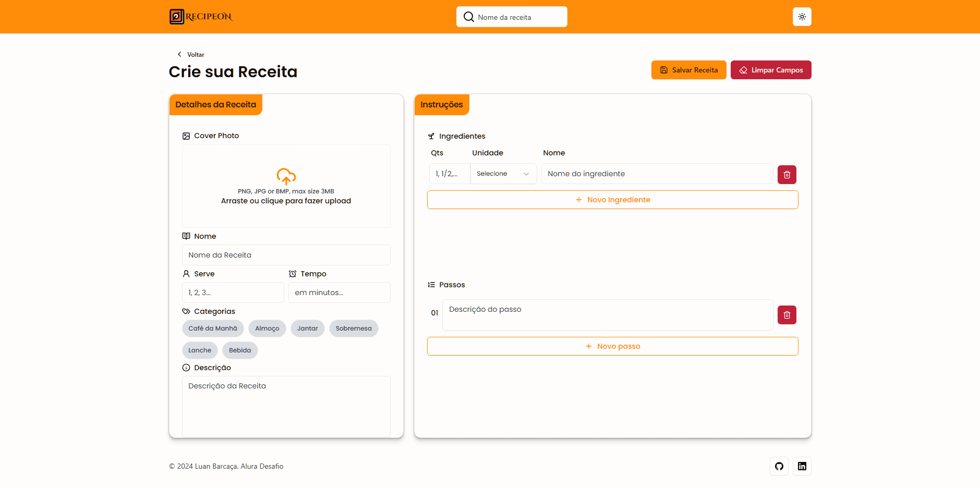Focus the Tempo em minutos field
Screen dimensions: 980x488
[339, 292]
